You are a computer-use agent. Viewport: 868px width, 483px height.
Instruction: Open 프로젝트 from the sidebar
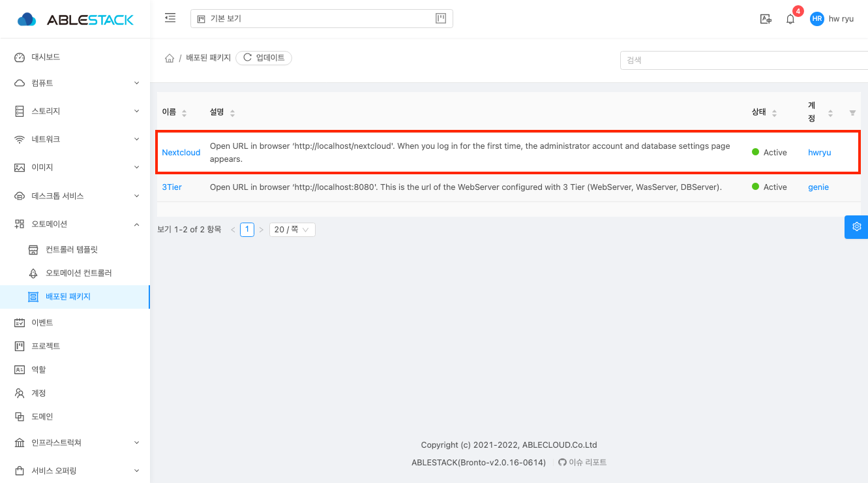[x=75, y=346]
